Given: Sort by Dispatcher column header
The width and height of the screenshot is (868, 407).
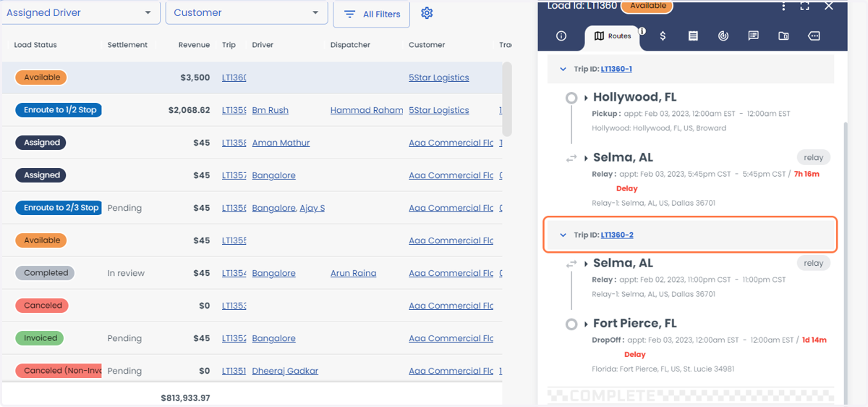Looking at the screenshot, I should coord(350,45).
